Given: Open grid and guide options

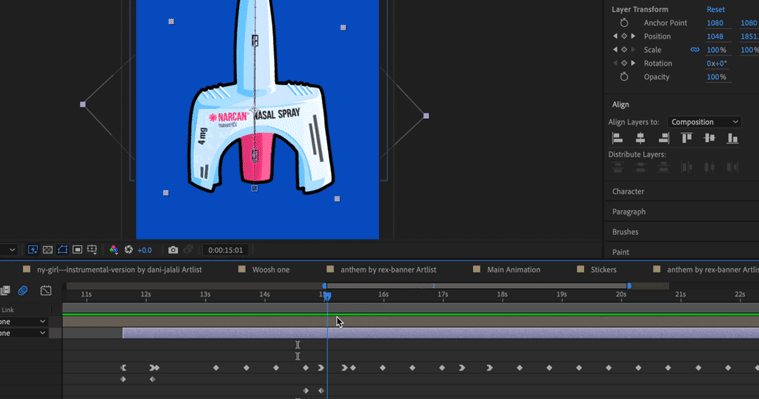Looking at the screenshot, I should click(x=92, y=250).
